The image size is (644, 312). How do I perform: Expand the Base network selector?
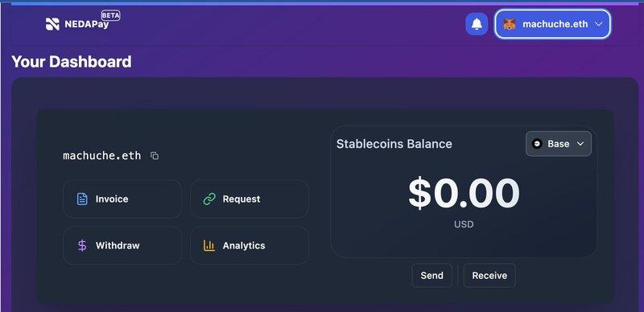click(559, 144)
